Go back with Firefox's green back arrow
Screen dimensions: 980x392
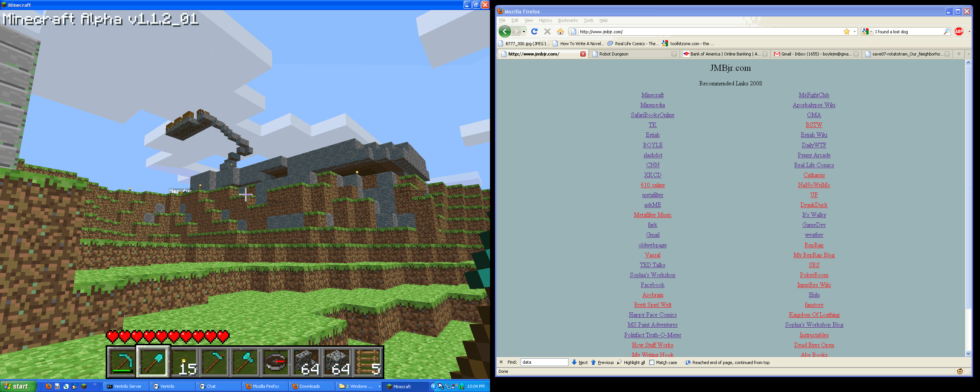tap(505, 31)
